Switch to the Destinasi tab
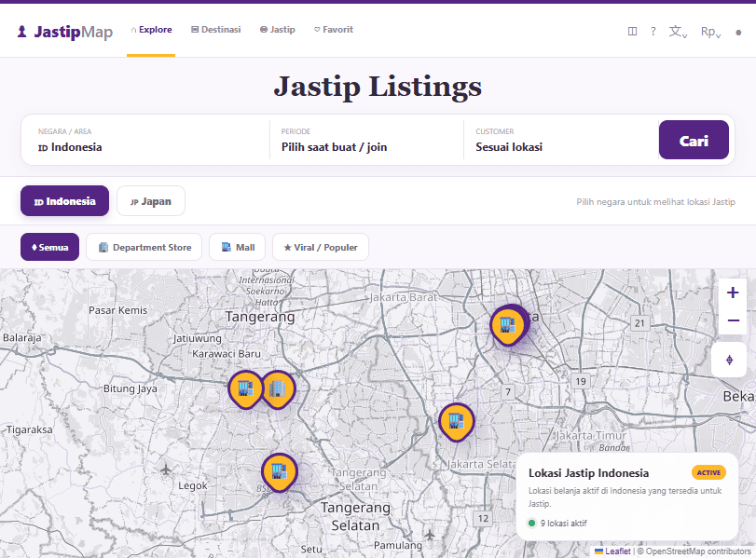Viewport: 756px width, 558px height. click(216, 30)
